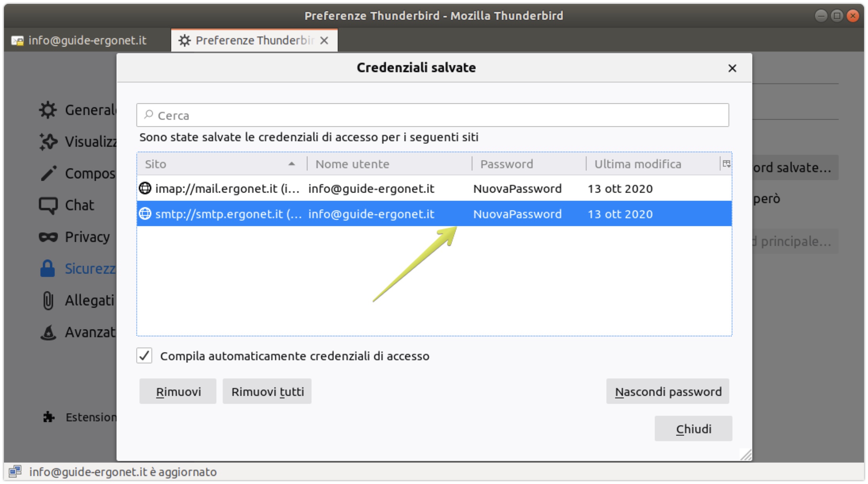
Task: Click NuovaPassword in the imap row
Action: 517,188
